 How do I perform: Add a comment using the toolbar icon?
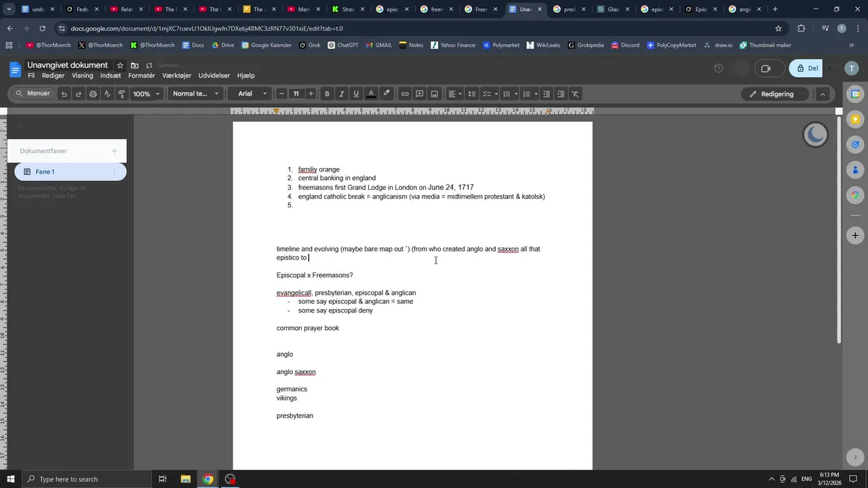(420, 94)
